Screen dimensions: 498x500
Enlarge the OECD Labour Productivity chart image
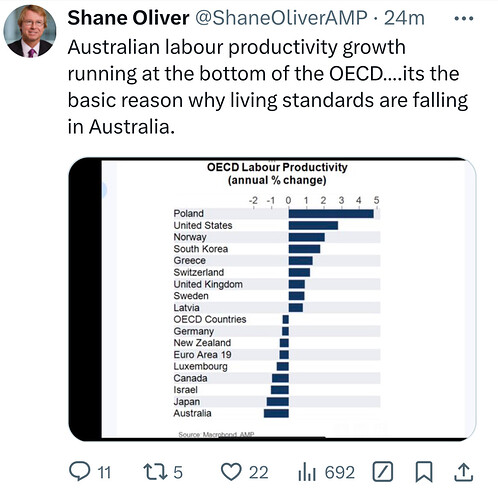coord(272,299)
